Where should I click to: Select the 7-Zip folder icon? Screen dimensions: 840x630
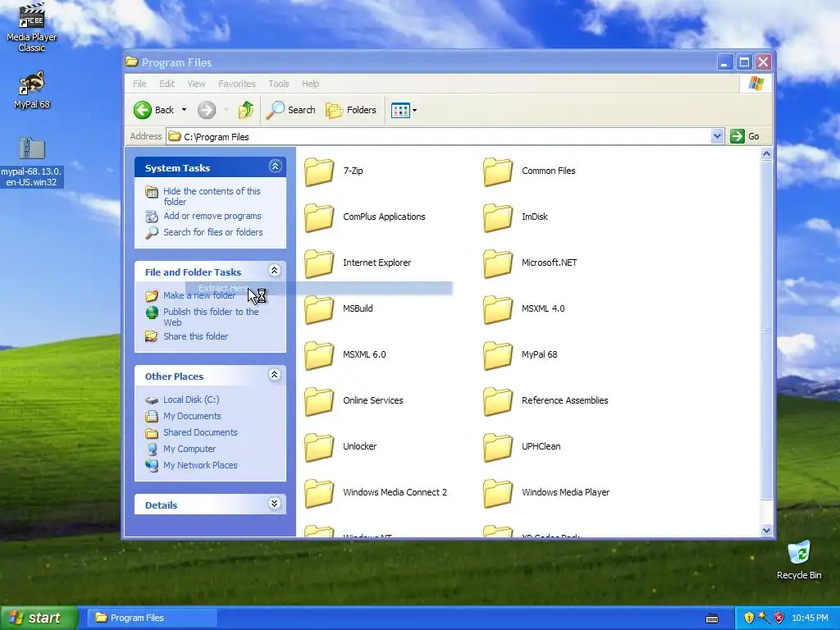pos(319,171)
